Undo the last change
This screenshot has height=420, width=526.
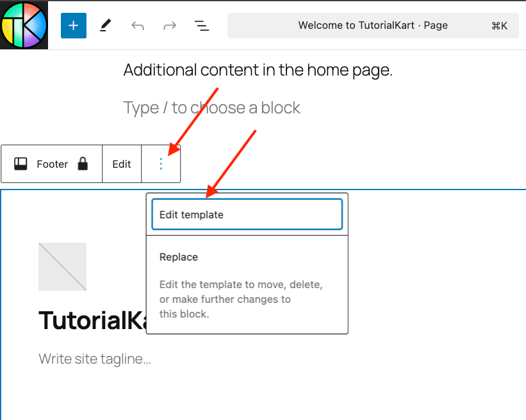[x=138, y=26]
